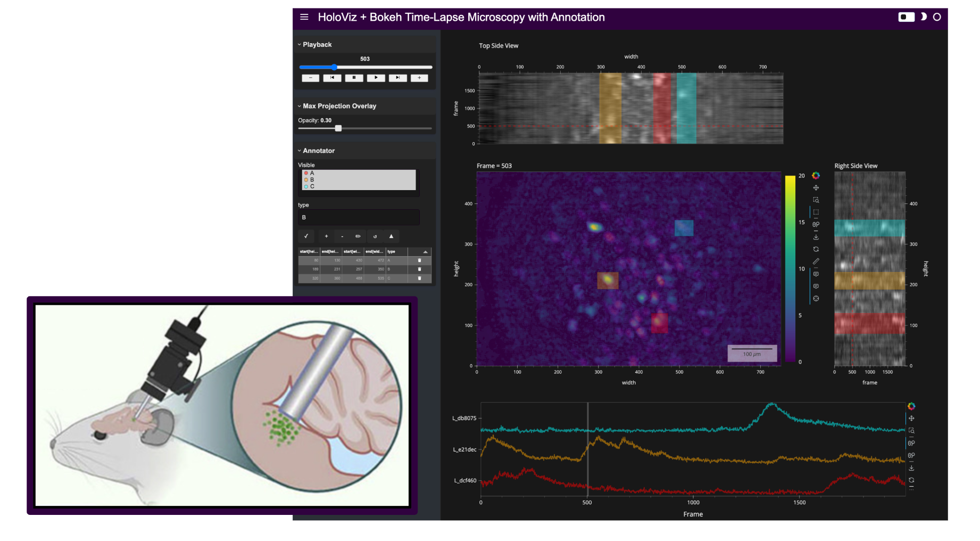The image size is (980, 541).
Task: Jump to last frame in Playback
Action: point(397,78)
